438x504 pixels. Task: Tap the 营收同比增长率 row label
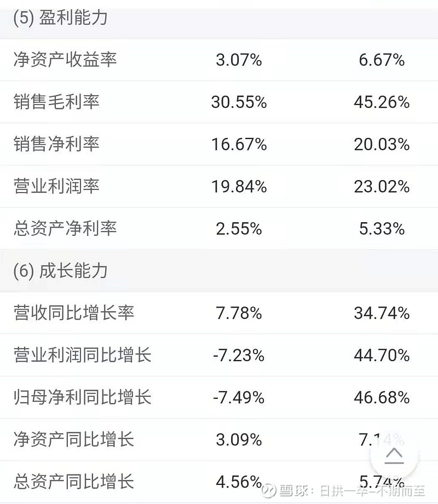click(74, 312)
